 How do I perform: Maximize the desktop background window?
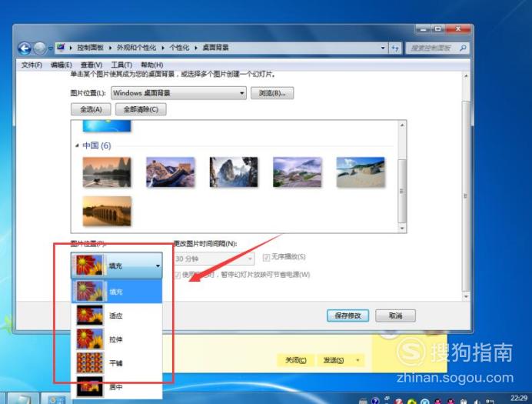(x=438, y=29)
